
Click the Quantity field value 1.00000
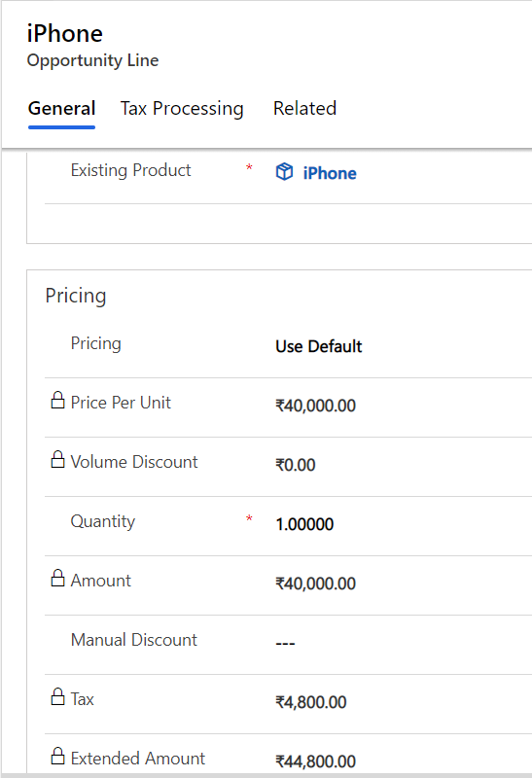(x=304, y=524)
